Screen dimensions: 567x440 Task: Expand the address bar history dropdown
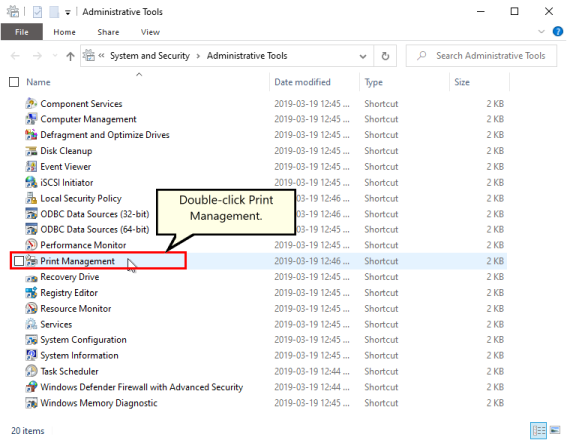coord(363,56)
